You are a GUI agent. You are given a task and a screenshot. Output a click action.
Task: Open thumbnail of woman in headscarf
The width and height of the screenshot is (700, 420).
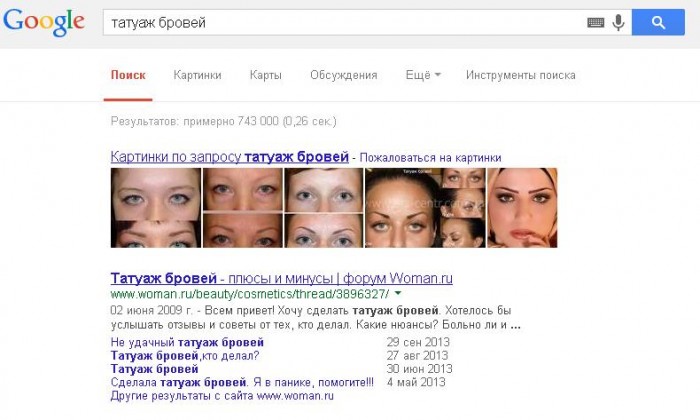(522, 208)
